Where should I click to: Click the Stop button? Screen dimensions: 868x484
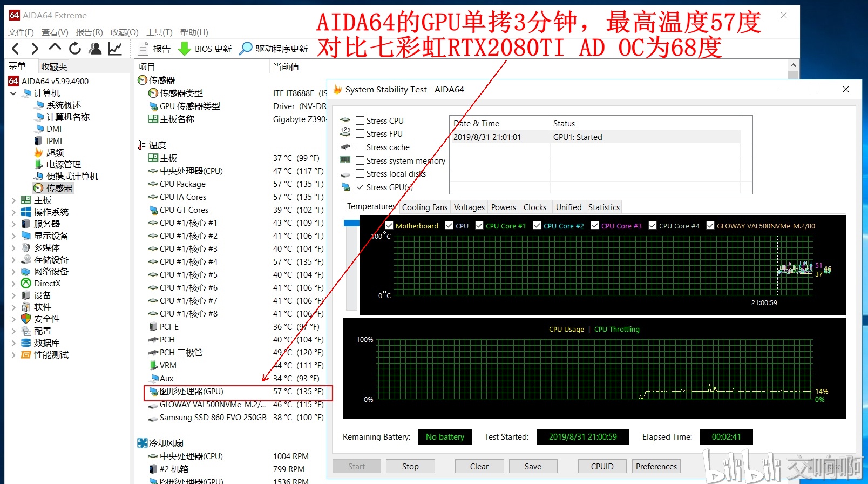410,467
